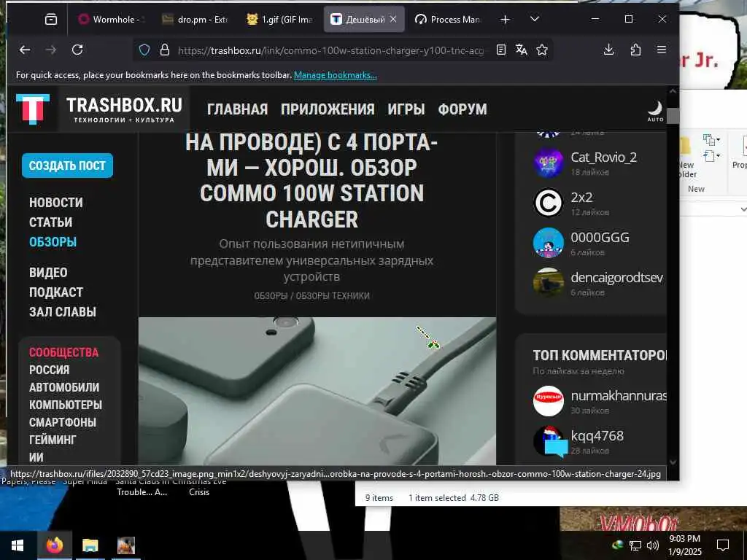Switch to the Wormhole tab
The width and height of the screenshot is (747, 560).
[111, 20]
